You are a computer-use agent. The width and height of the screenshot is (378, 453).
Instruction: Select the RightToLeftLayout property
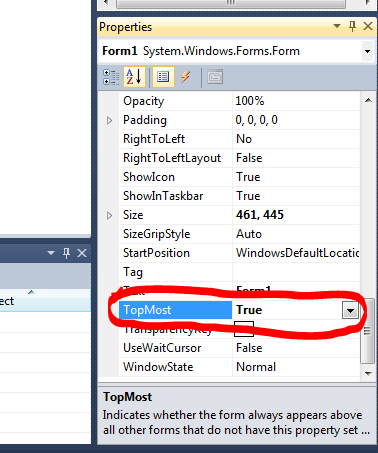point(175,158)
